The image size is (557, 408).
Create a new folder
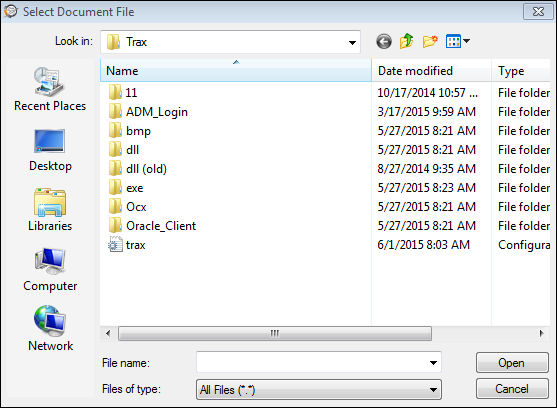(430, 42)
